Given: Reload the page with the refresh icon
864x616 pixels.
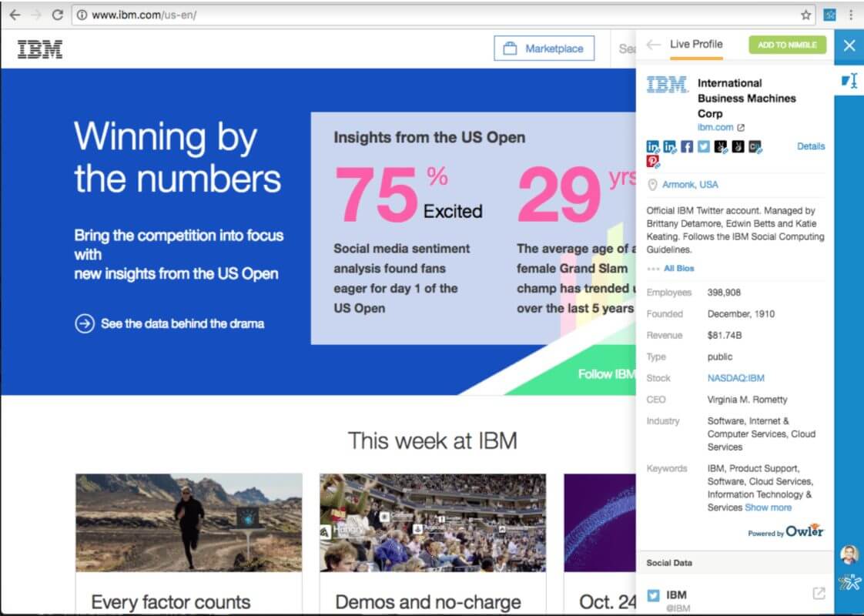Looking at the screenshot, I should [57, 15].
